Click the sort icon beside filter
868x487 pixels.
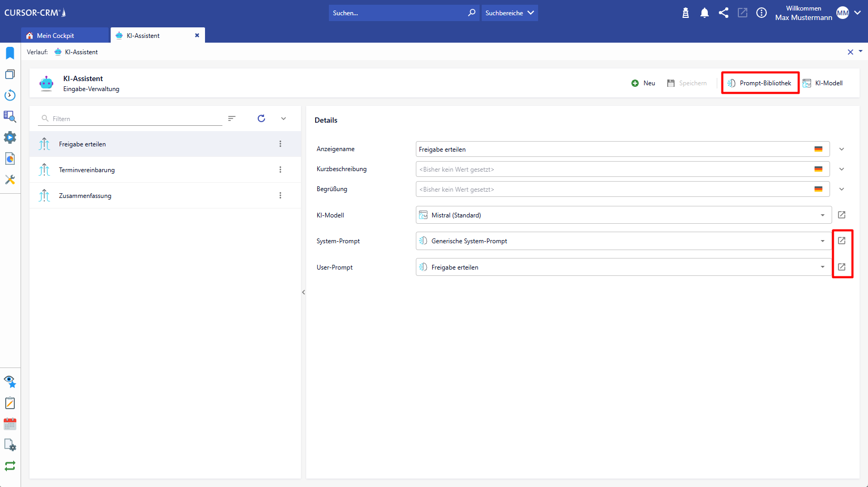pos(232,118)
